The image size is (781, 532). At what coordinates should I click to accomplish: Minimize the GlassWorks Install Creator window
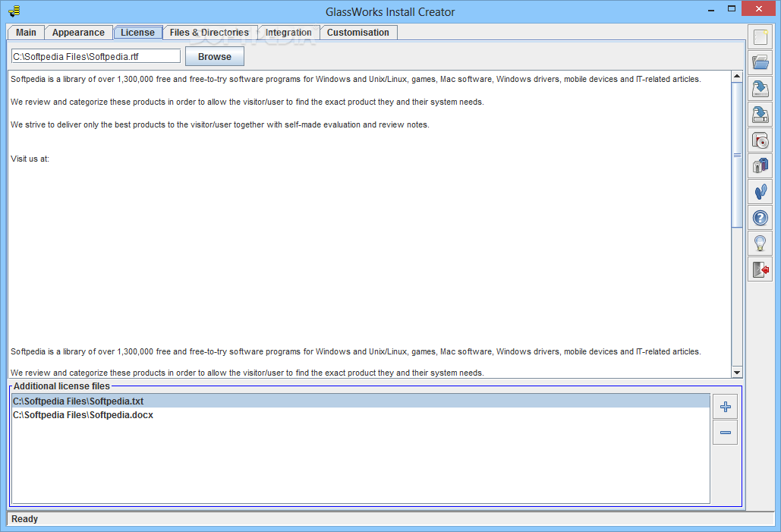(711, 10)
